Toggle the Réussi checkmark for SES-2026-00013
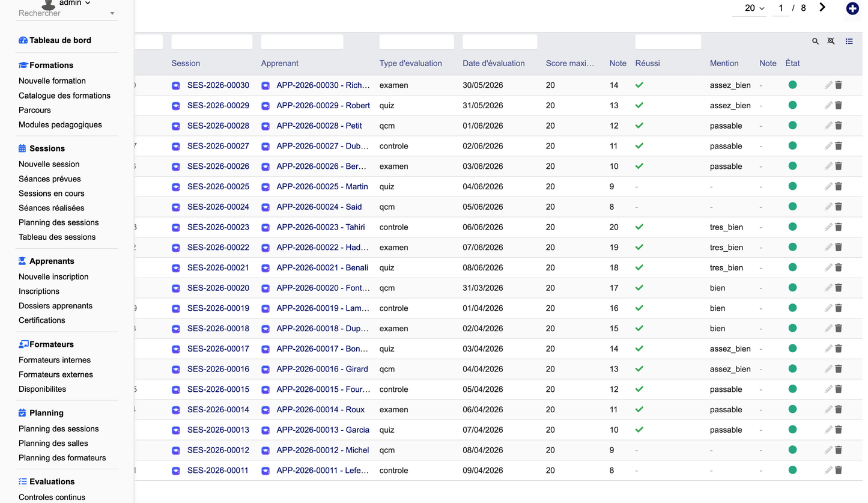Viewport: 868px width, 503px height. coord(639,430)
